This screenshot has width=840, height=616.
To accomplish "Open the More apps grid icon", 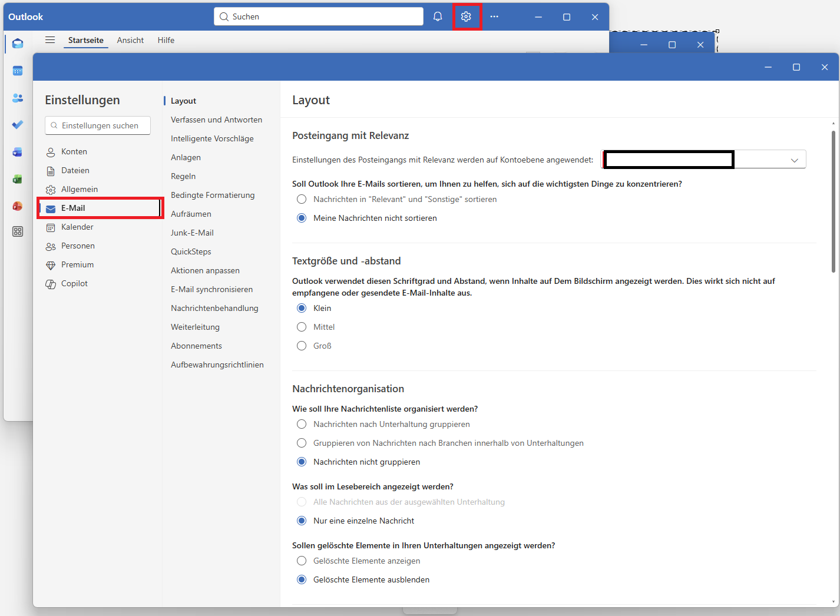I will (18, 231).
